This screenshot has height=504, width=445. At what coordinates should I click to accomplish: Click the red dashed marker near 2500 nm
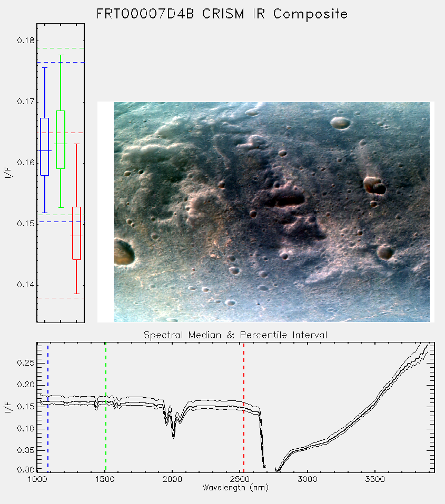tap(244, 407)
